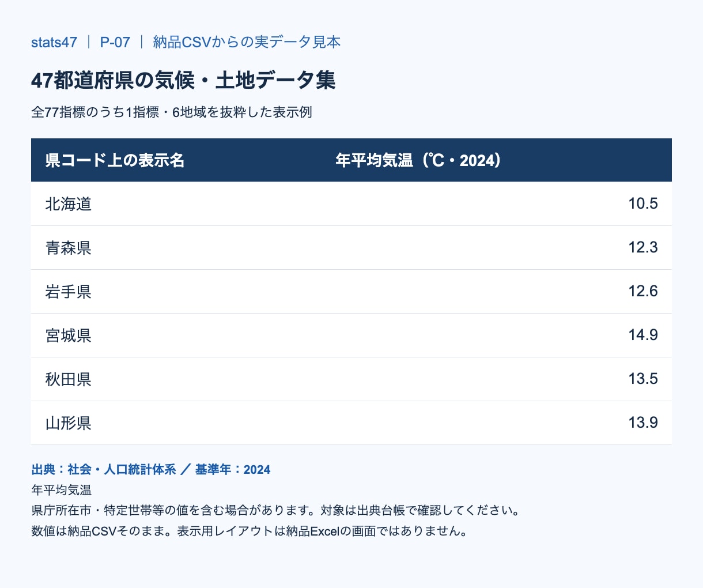Image resolution: width=703 pixels, height=588 pixels.
Task: Click the footnote 年平均気温 below the source
Action: click(61, 490)
